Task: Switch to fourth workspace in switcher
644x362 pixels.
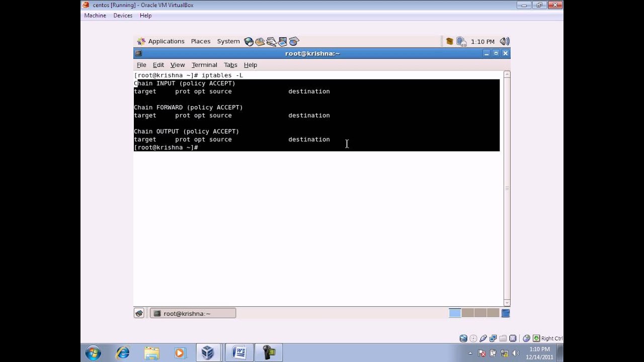Action: point(493,313)
